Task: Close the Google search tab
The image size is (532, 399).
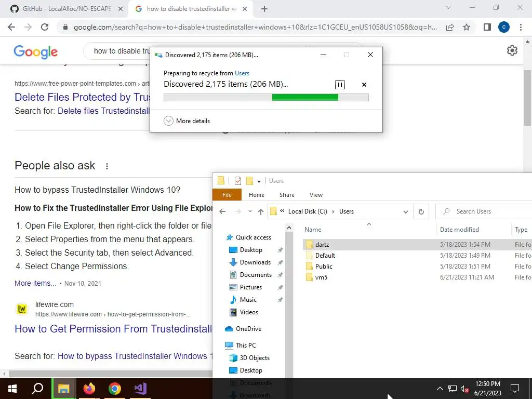Action: tap(245, 9)
